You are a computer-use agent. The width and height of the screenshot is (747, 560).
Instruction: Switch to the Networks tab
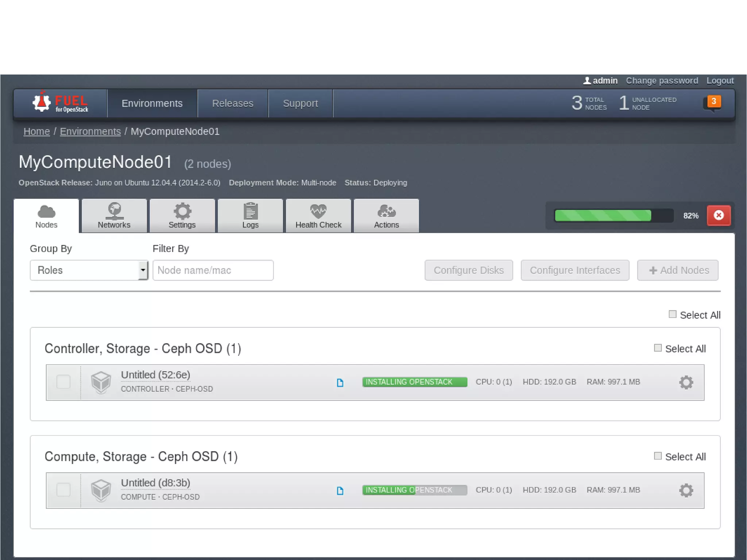(x=114, y=216)
